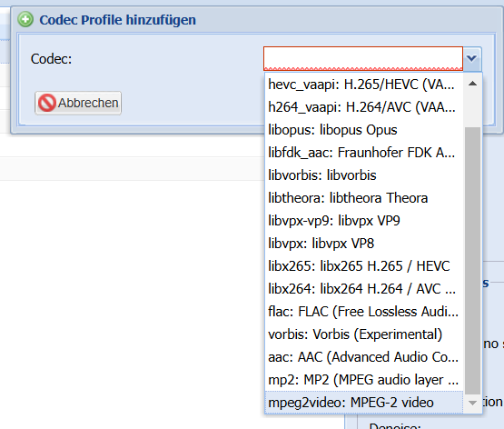Screen dimensions: 504x429
Task: Select h264_vaapi: H.264/AVC option
Action: pyautogui.click(x=364, y=107)
